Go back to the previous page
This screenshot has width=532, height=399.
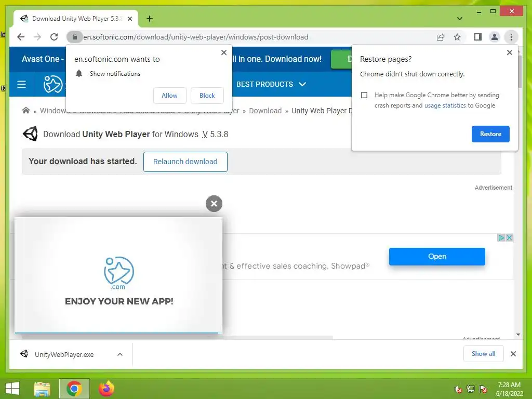click(x=21, y=37)
